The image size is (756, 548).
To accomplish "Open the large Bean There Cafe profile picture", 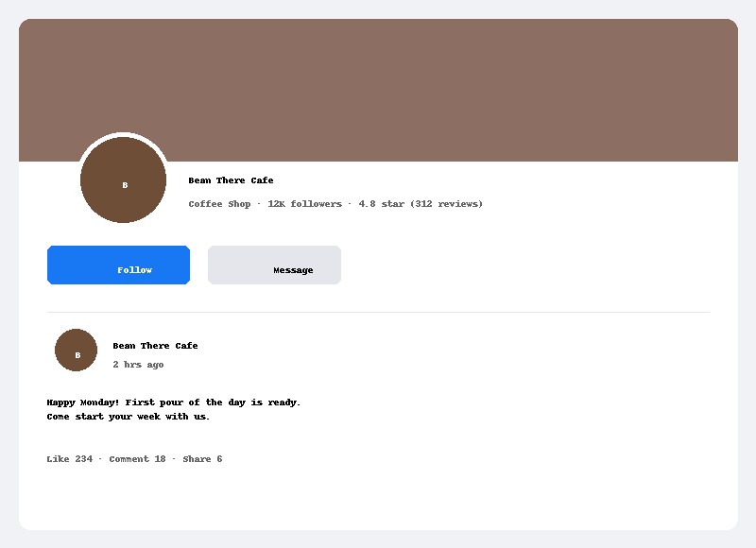I will click(124, 180).
